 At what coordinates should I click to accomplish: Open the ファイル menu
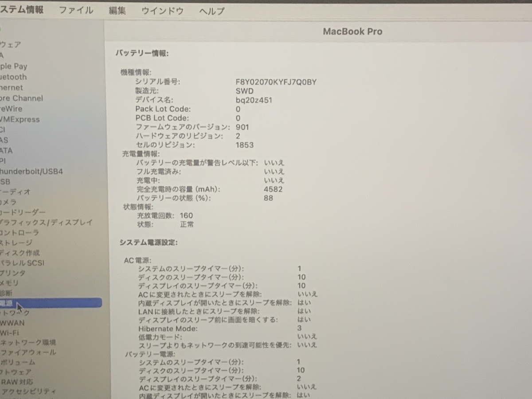[x=76, y=10]
